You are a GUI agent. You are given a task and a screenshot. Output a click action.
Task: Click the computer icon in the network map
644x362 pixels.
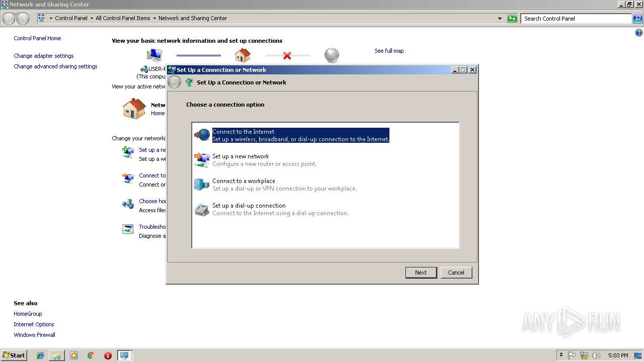pyautogui.click(x=154, y=55)
